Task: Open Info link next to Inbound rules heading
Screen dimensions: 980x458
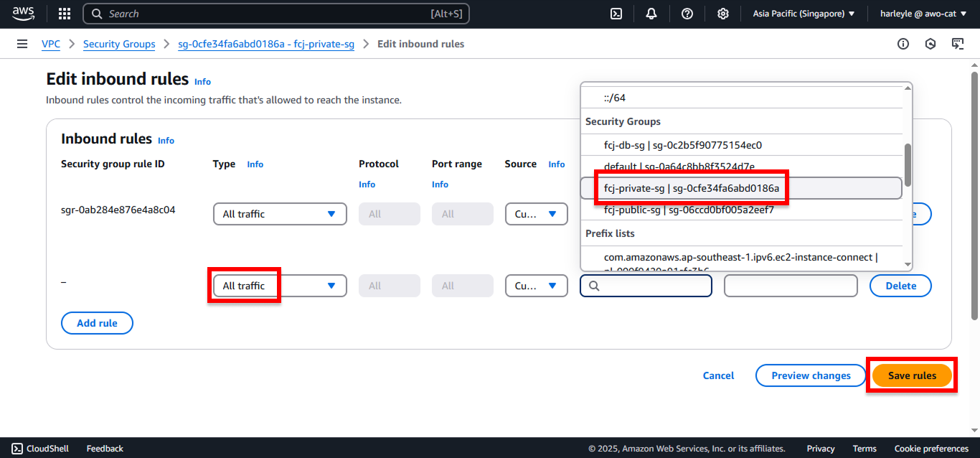Action: 166,141
